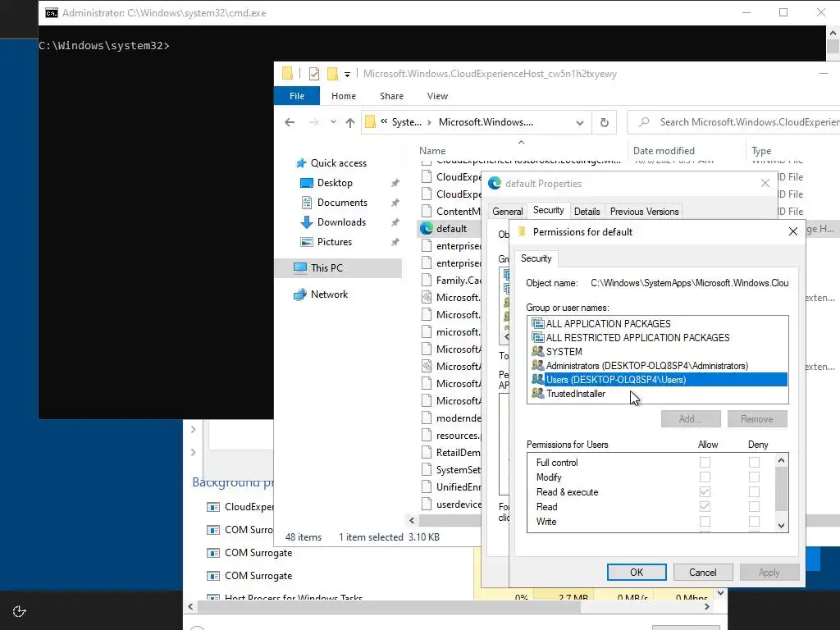Select Network in navigation pane
This screenshot has width=840, height=630.
tap(329, 294)
